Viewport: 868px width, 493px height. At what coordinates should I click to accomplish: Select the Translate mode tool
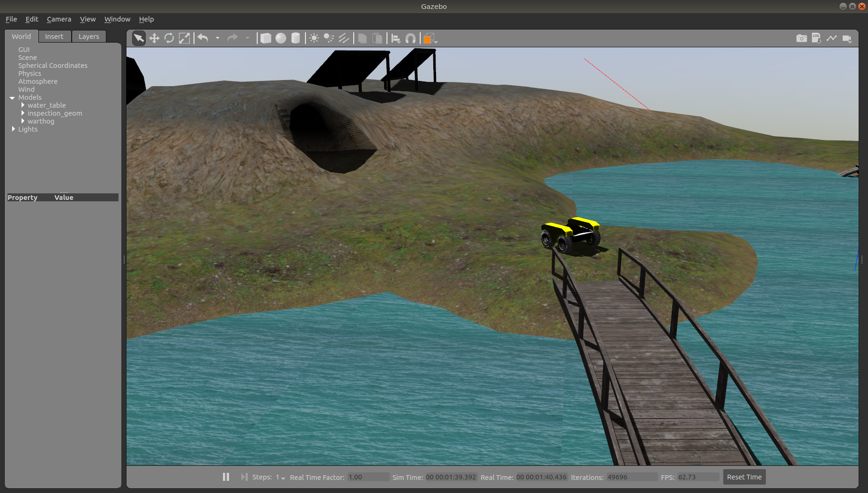[154, 38]
